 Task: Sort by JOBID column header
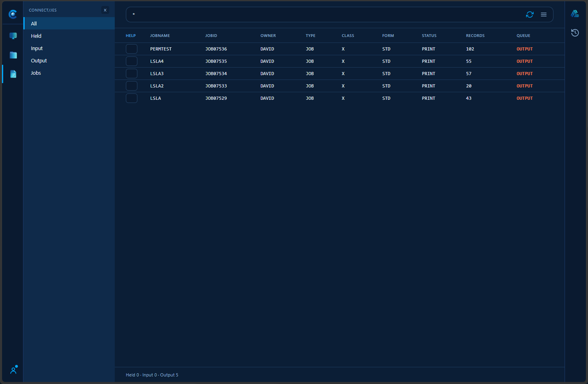click(x=211, y=36)
